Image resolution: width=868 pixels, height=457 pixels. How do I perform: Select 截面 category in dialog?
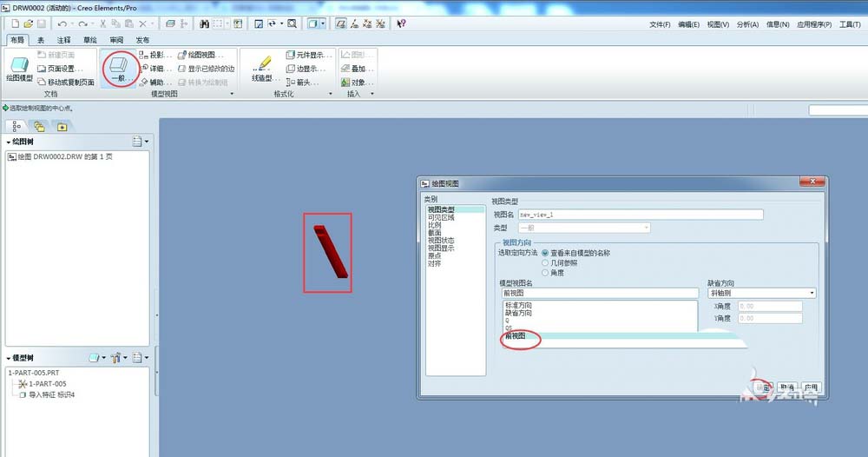click(x=435, y=233)
